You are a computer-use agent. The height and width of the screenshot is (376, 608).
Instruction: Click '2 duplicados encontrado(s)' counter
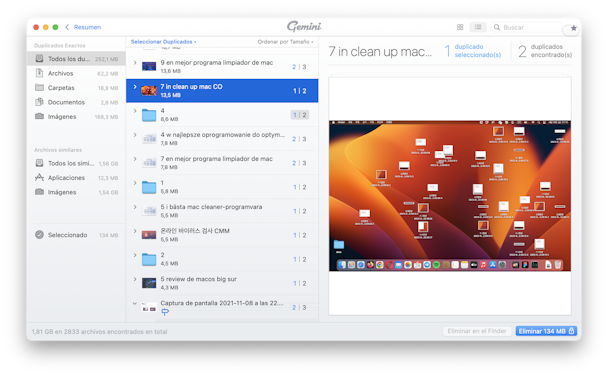[545, 51]
